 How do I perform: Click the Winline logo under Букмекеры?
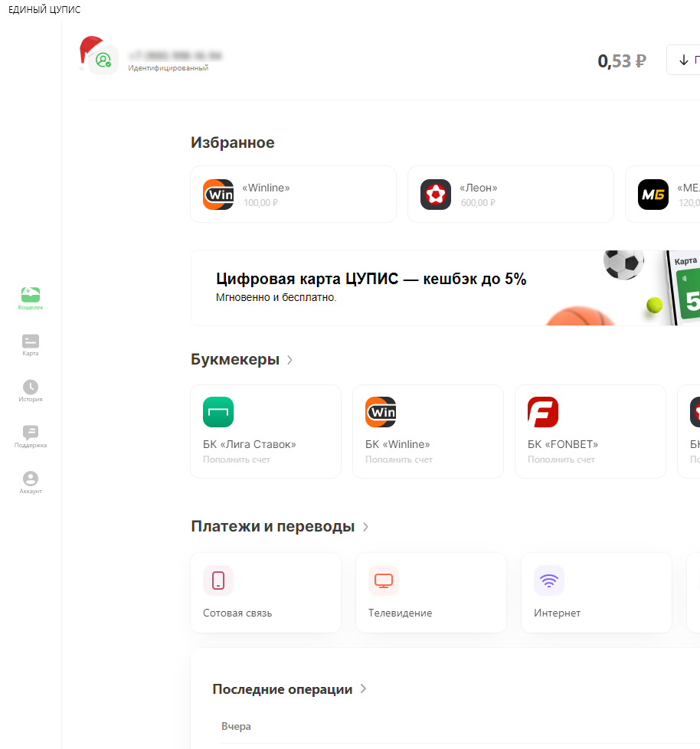point(381,412)
